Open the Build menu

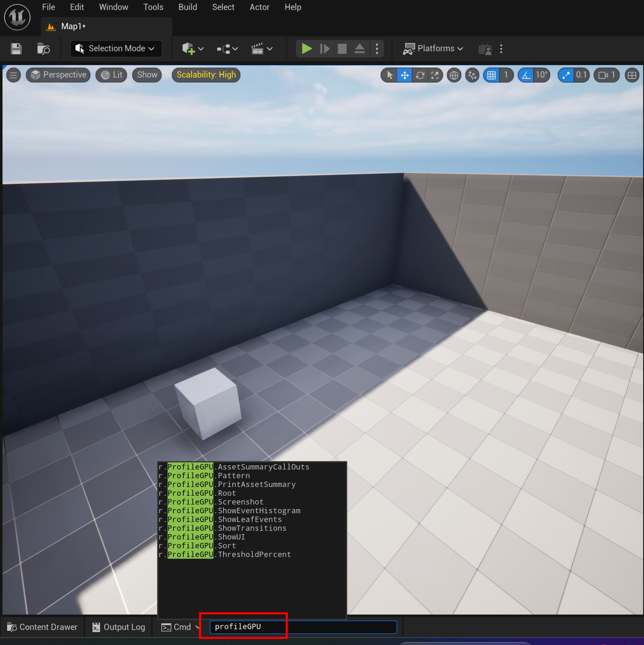click(188, 7)
